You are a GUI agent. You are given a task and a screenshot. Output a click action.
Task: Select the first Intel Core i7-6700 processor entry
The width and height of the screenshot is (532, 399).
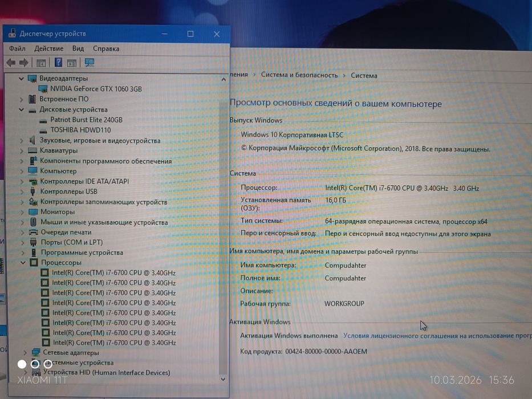click(x=113, y=273)
